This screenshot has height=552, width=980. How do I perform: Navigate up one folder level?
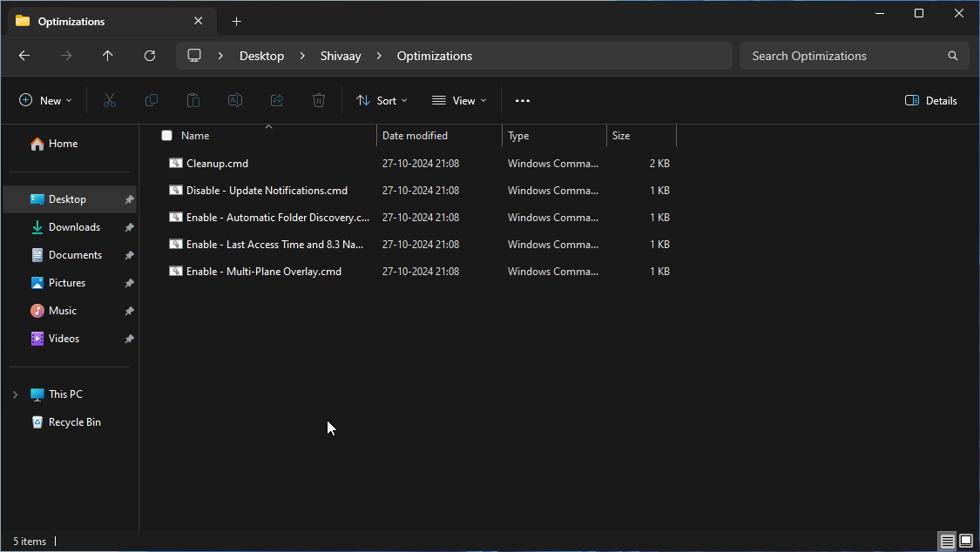[107, 56]
